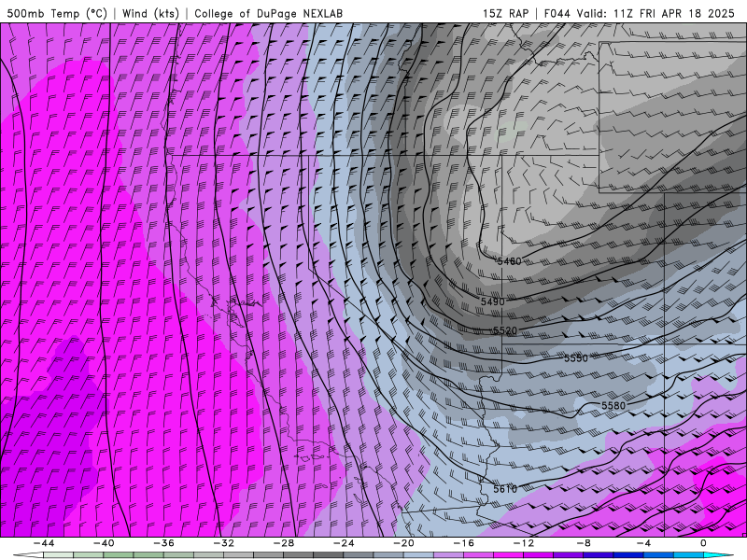Viewport: 747px width, 560px height.
Task: Select the '15Z RAP' model run label
Action: point(505,13)
